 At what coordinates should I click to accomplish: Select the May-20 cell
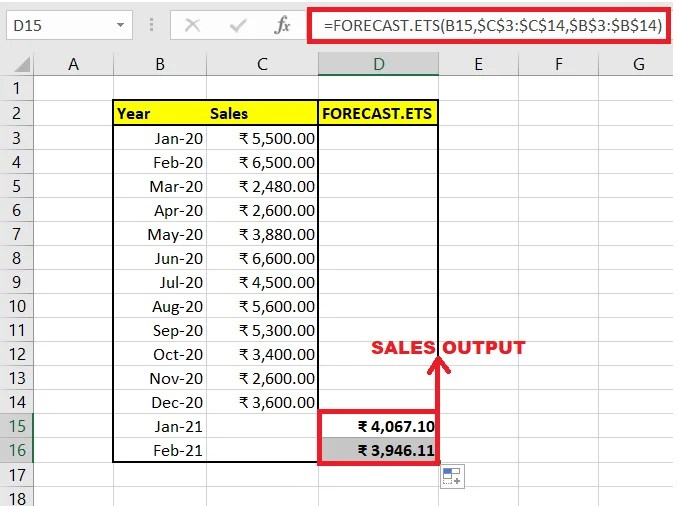pyautogui.click(x=160, y=234)
